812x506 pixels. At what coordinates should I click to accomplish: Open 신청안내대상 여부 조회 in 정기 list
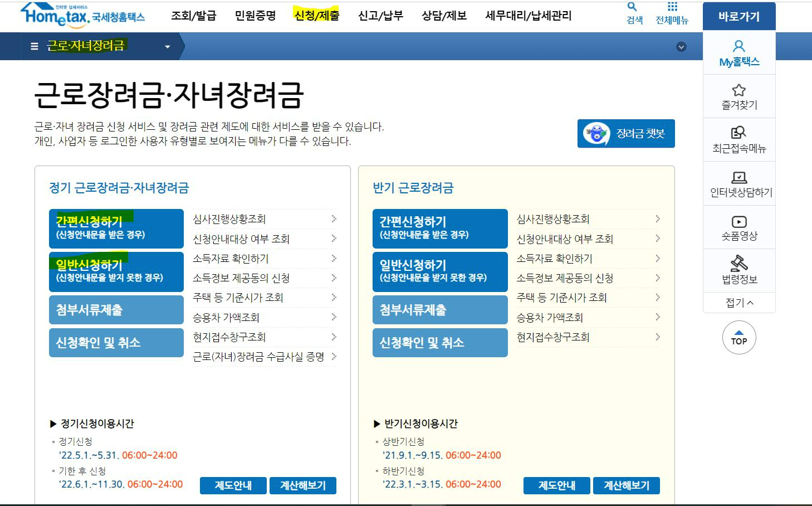tap(265, 239)
